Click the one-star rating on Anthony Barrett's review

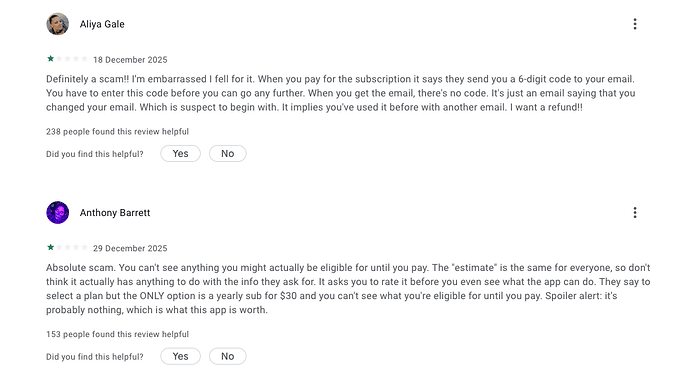tap(67, 247)
